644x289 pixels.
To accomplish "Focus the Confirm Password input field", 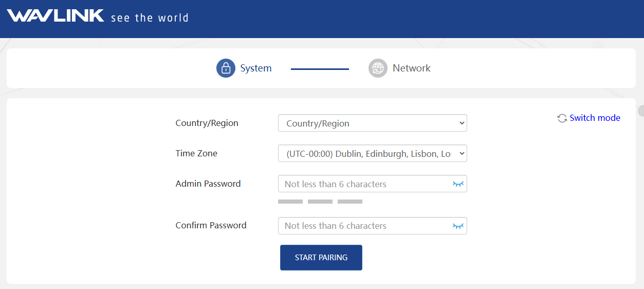I will (365, 226).
